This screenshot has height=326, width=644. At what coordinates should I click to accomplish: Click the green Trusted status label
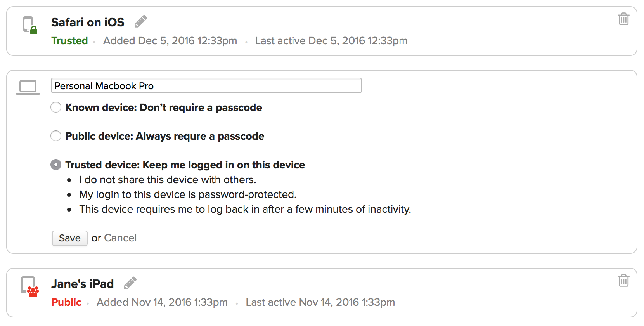tap(69, 41)
